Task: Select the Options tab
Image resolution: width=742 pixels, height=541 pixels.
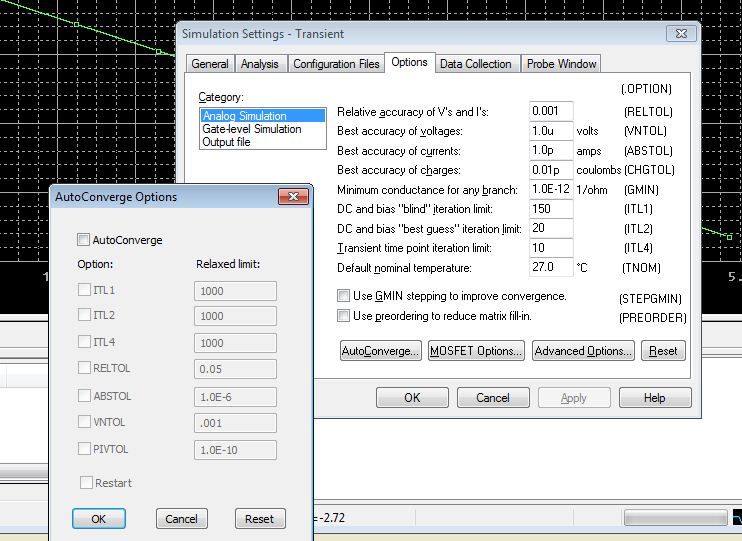Action: (409, 62)
